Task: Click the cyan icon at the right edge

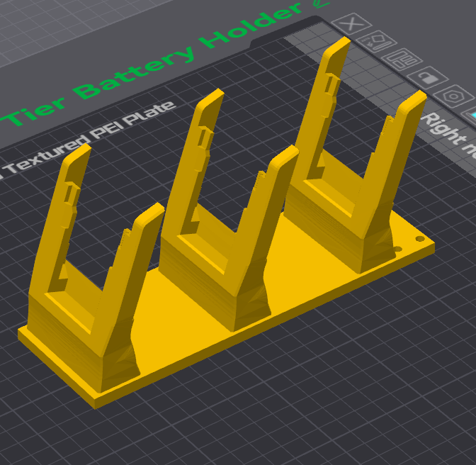Action: pyautogui.click(x=472, y=113)
